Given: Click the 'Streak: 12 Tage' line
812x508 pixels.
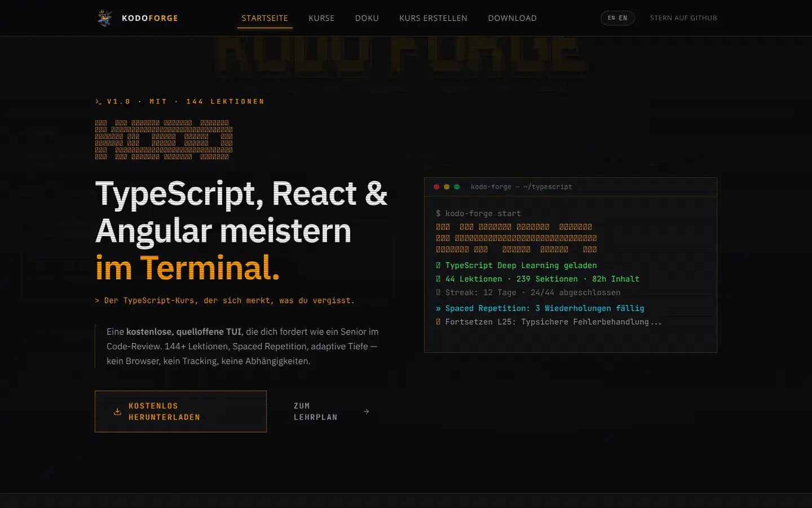Looking at the screenshot, I should tap(528, 292).
